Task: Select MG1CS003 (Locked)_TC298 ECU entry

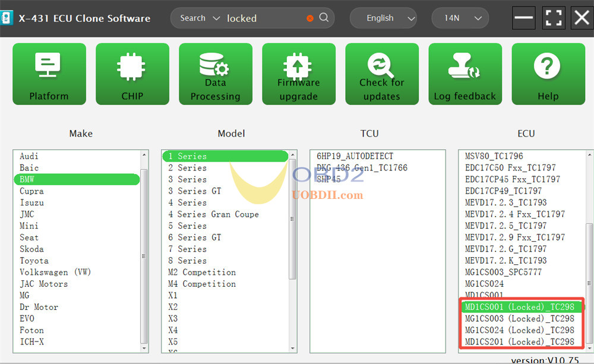Action: [x=520, y=318]
